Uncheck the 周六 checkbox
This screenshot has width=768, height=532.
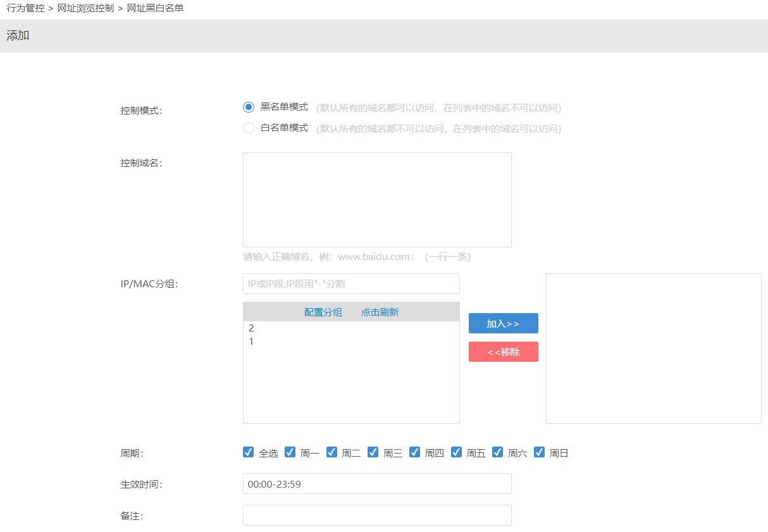coord(498,452)
